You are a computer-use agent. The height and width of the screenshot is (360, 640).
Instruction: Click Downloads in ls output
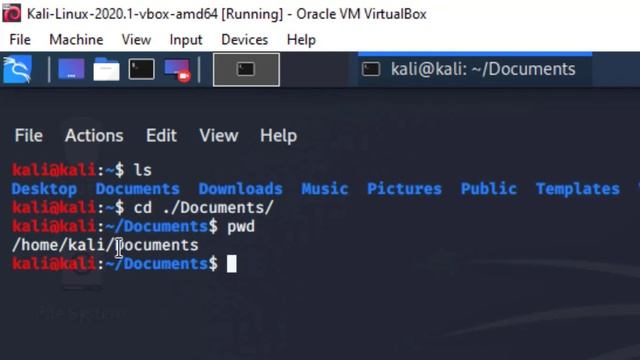click(240, 189)
